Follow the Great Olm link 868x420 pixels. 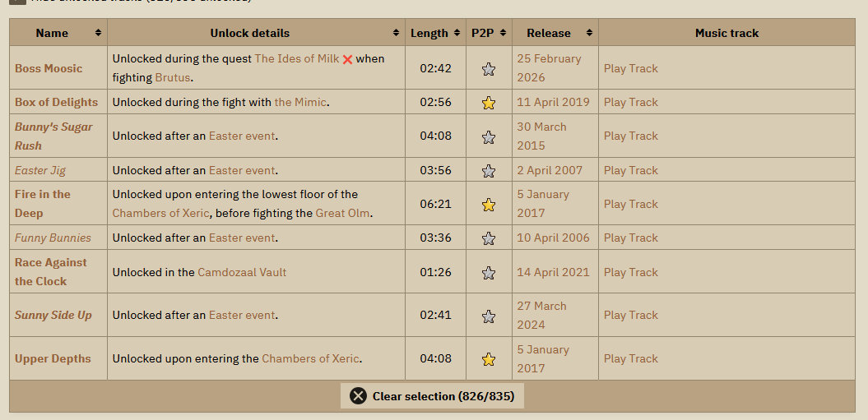pos(342,213)
